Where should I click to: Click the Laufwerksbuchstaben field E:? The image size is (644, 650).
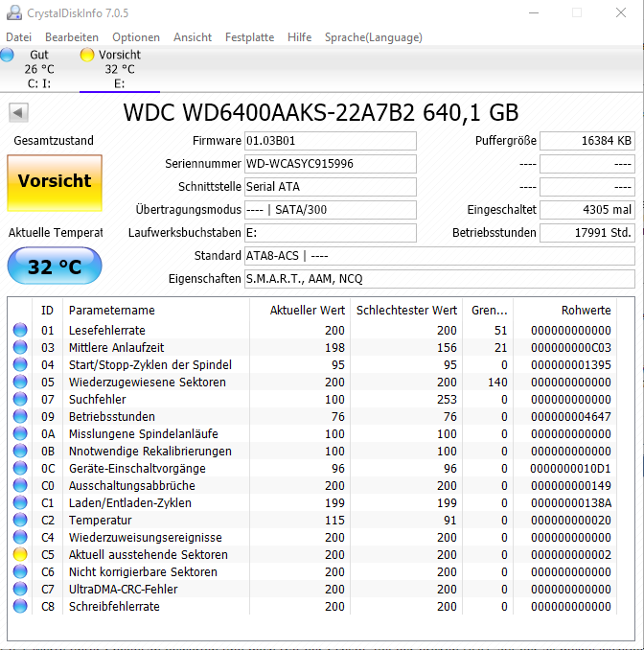331,233
